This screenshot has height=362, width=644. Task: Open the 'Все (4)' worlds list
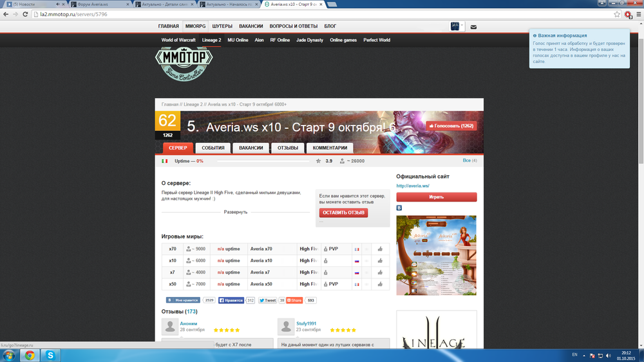469,160
